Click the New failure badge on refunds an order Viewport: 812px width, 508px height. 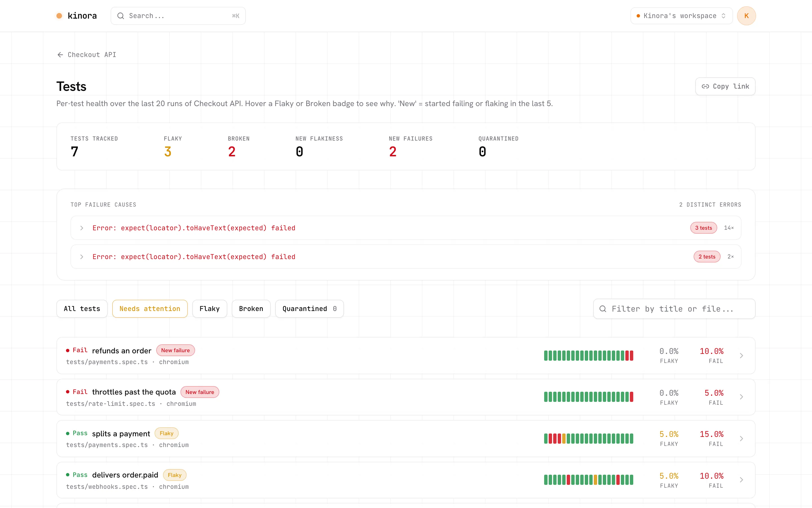coord(175,351)
